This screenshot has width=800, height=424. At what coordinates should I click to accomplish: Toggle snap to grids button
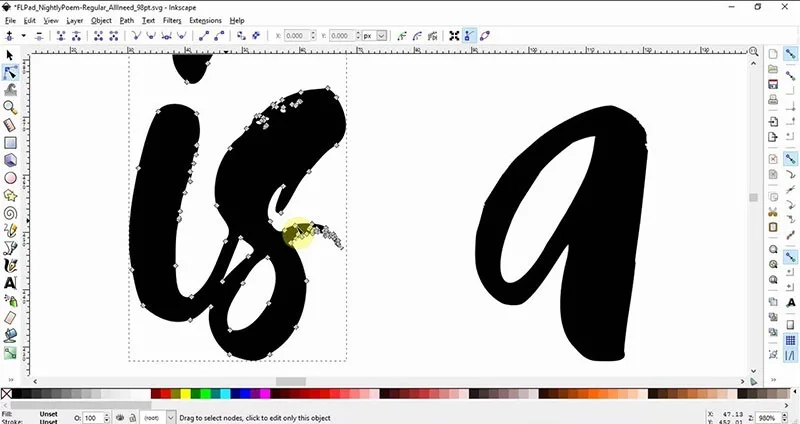pyautogui.click(x=790, y=340)
